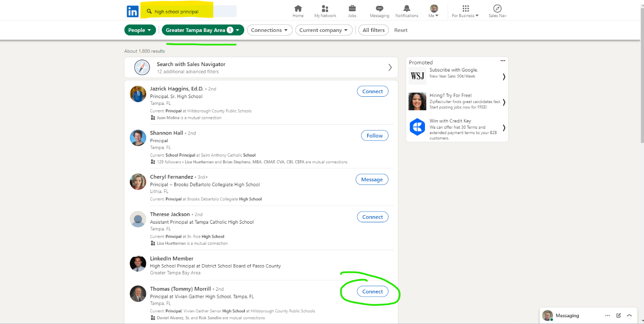Open Cheryl Fernandez profile photo

tap(138, 182)
